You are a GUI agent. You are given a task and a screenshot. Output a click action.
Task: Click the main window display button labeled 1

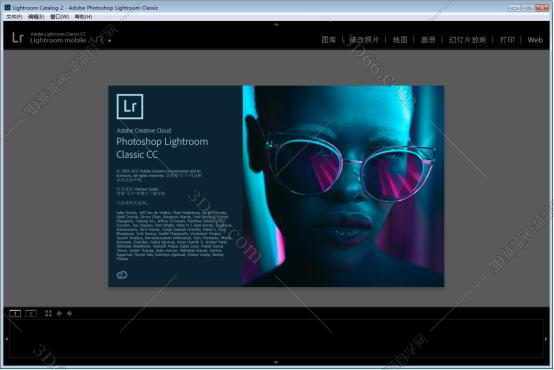click(15, 313)
